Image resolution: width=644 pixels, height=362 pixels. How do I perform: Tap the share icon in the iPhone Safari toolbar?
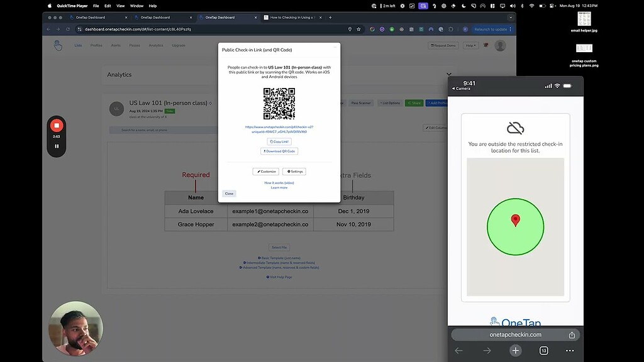pos(572,334)
